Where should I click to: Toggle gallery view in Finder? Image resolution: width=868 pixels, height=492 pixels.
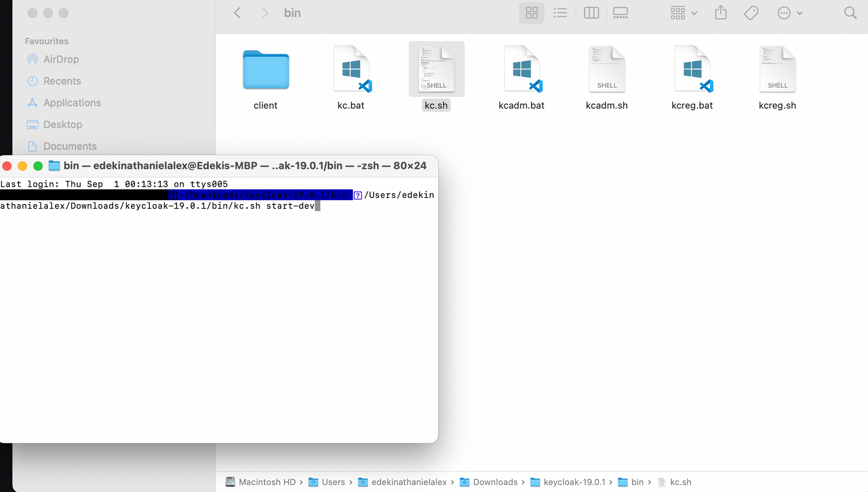pos(620,13)
